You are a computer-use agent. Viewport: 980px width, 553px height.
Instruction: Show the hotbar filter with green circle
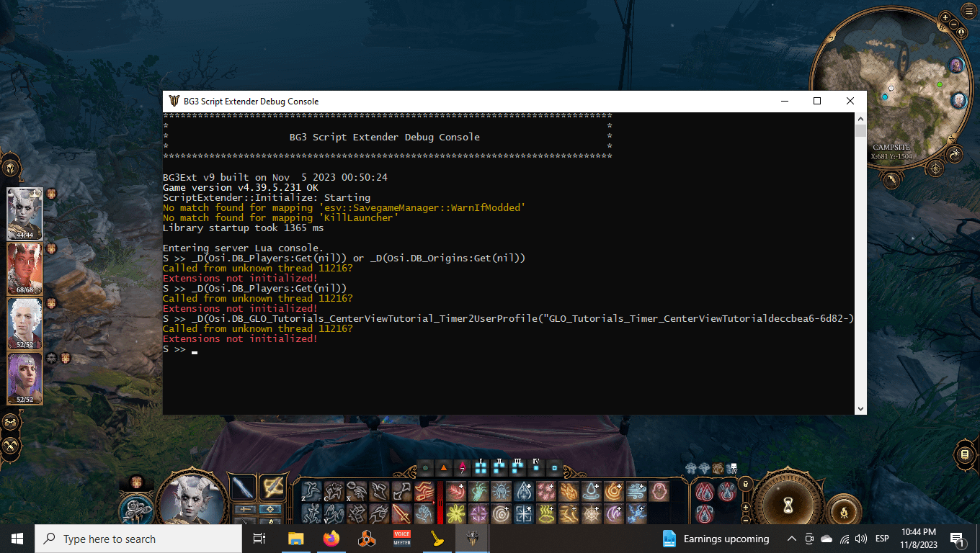[x=425, y=468]
